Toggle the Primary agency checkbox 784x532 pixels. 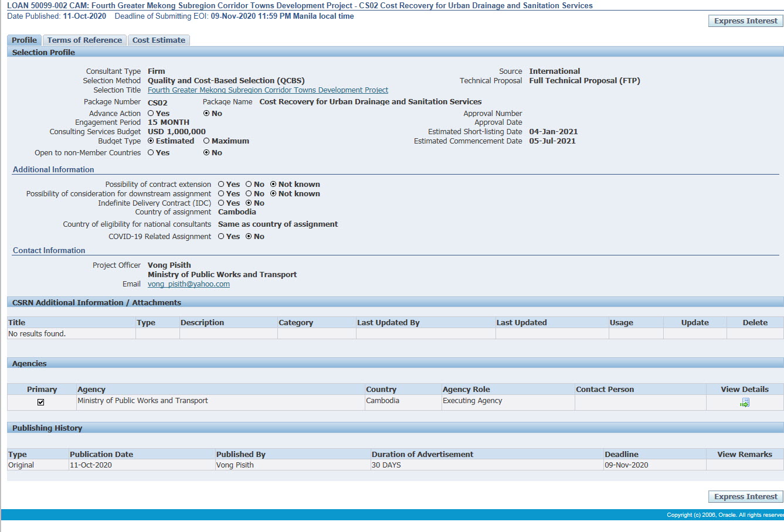click(40, 402)
